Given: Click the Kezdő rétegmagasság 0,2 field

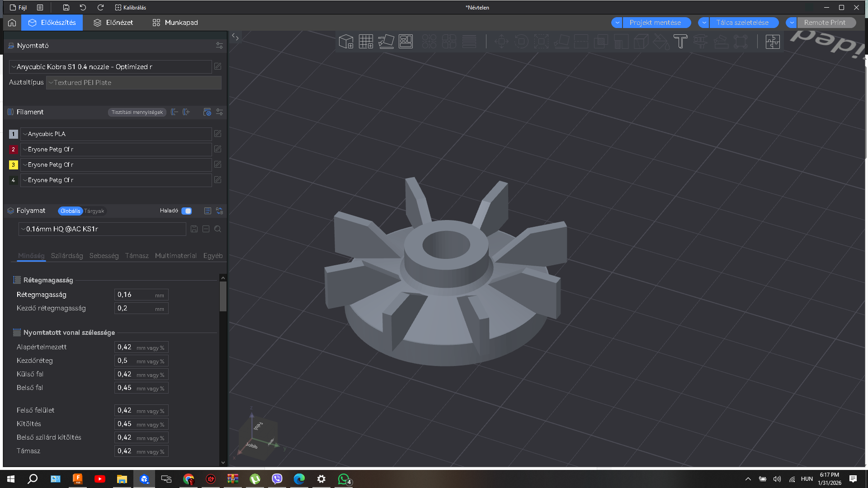Looking at the screenshot, I should click(x=141, y=308).
